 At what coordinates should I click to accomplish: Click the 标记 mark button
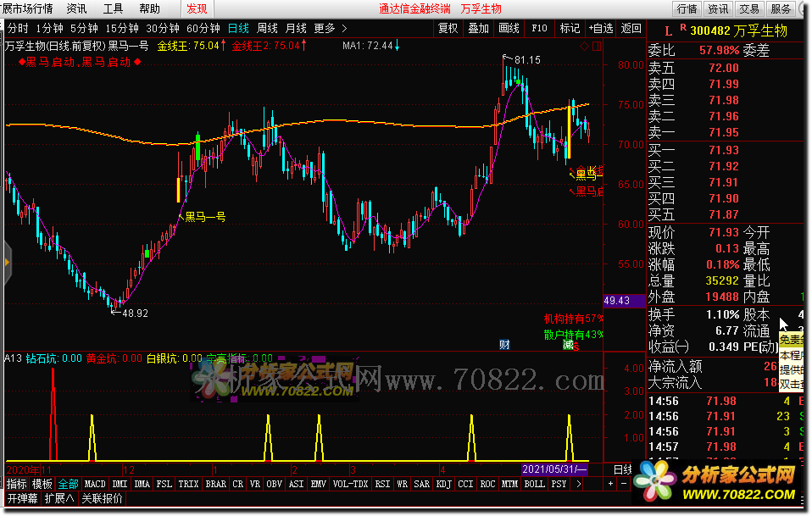[x=570, y=29]
